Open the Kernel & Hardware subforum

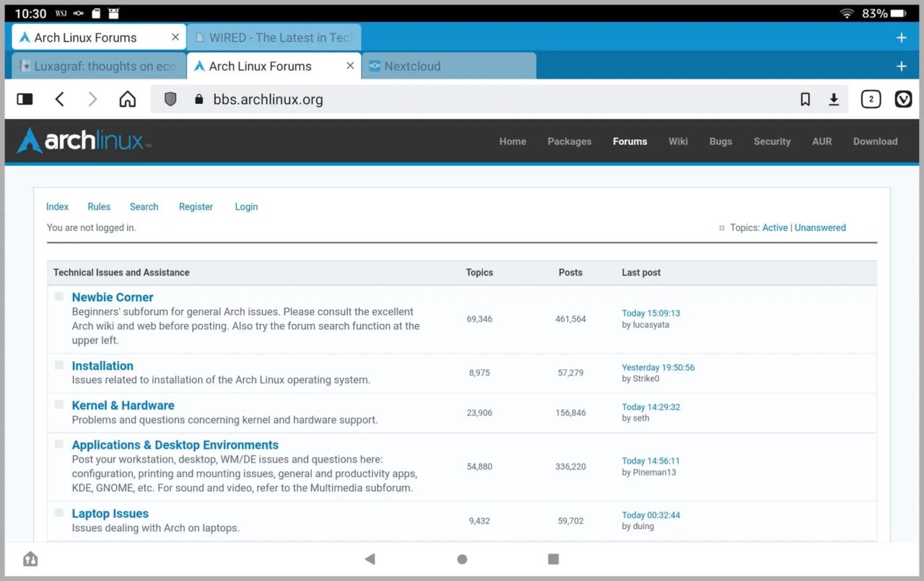point(123,406)
